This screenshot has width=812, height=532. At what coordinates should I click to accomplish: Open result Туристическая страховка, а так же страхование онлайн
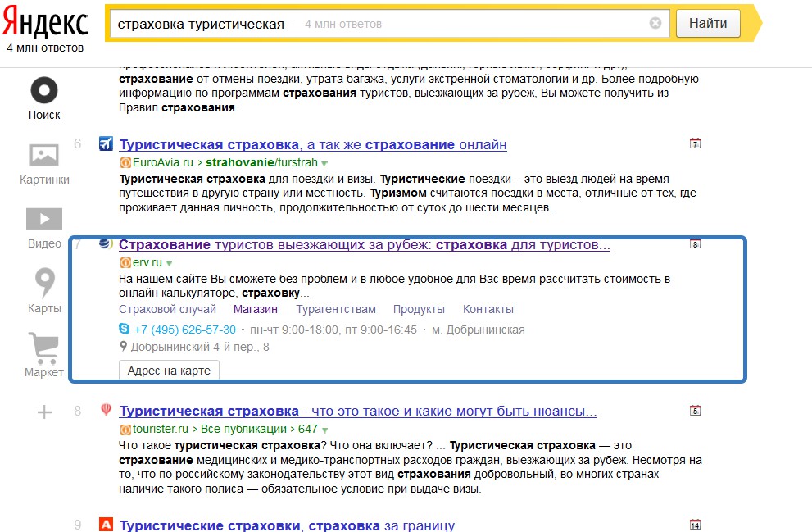[313, 144]
